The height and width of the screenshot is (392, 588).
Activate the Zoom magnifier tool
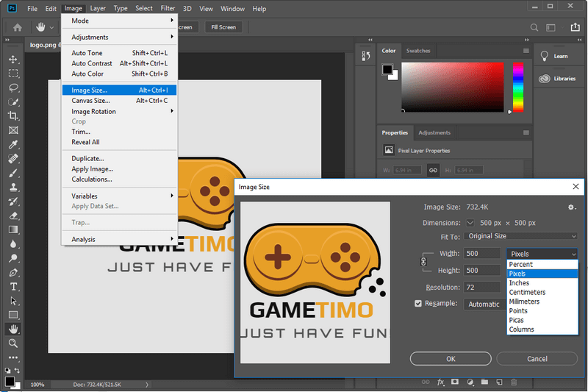click(x=12, y=343)
